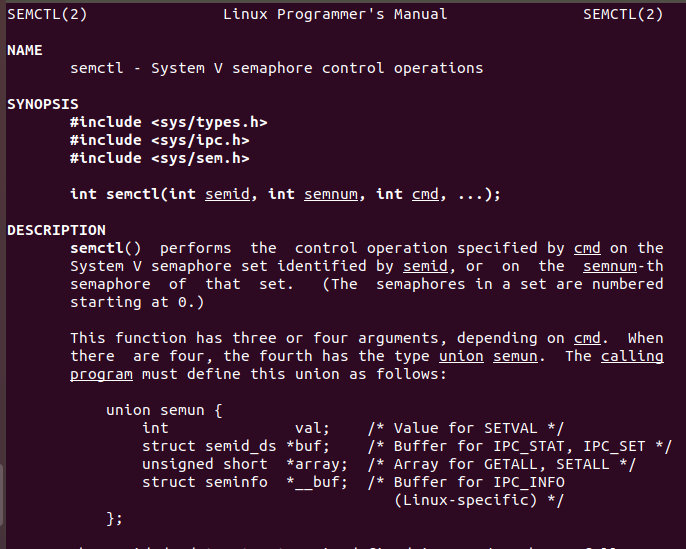
Task: Click the #include <sys/ipc.h> line
Action: (159, 140)
